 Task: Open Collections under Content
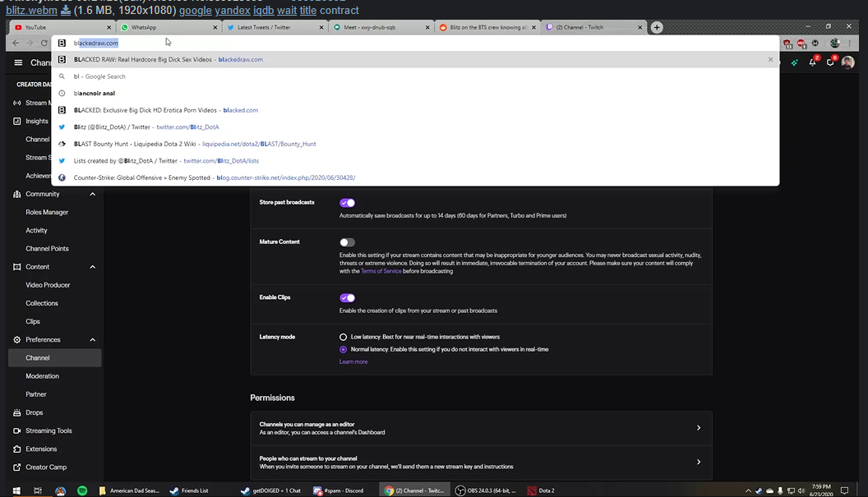click(x=42, y=304)
